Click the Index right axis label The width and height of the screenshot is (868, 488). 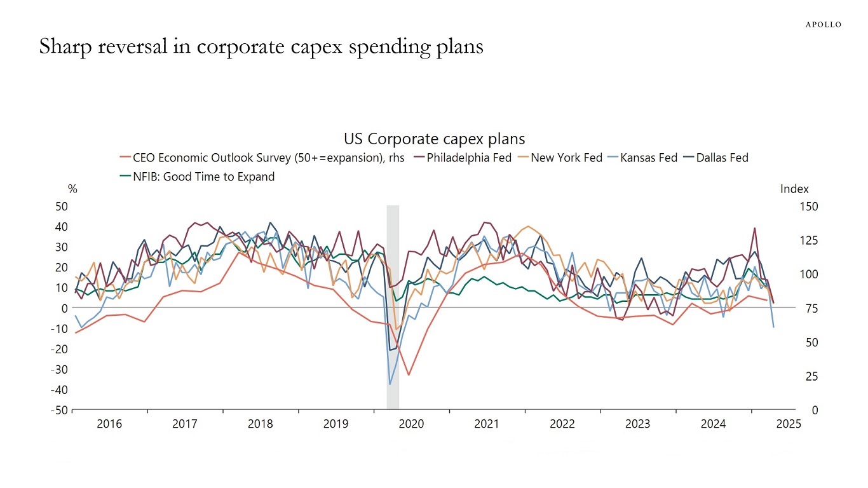[x=794, y=189]
